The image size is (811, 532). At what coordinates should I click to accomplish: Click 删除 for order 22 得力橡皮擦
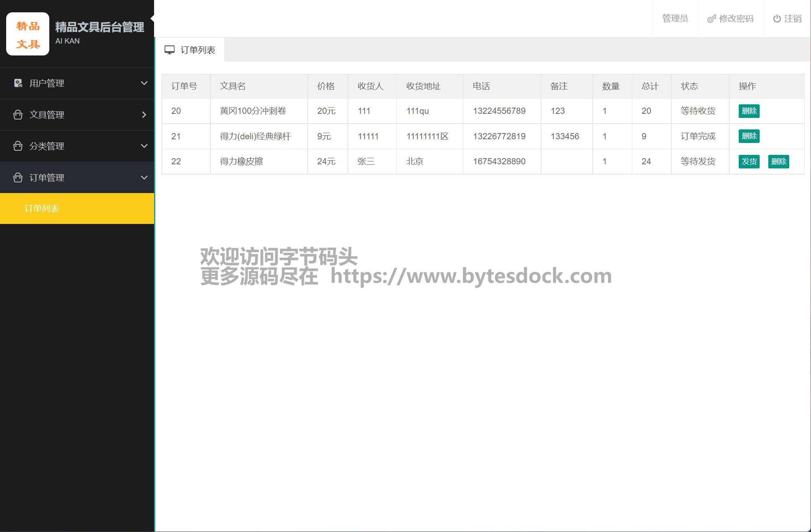tap(778, 161)
